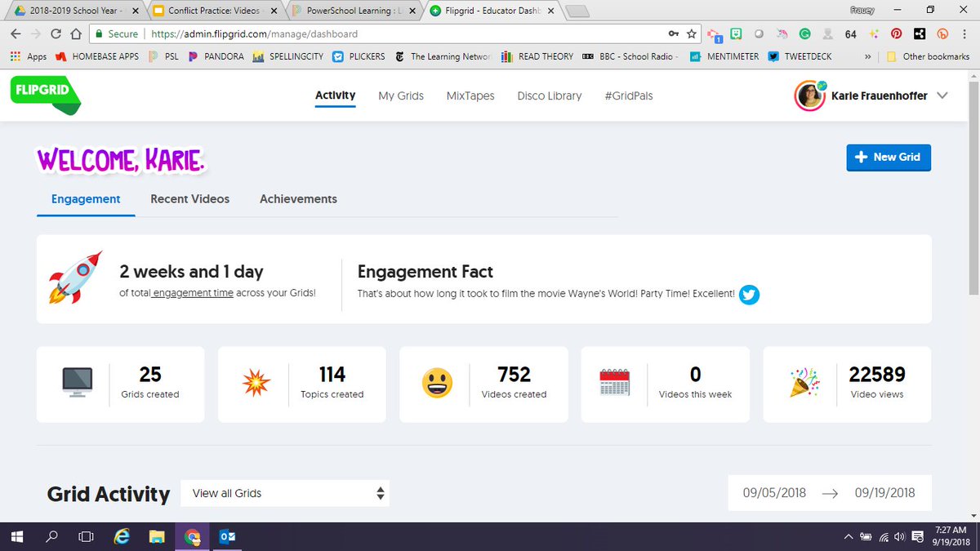Open Apps bookmark shortcut
Image resolution: width=980 pixels, height=551 pixels.
point(29,56)
